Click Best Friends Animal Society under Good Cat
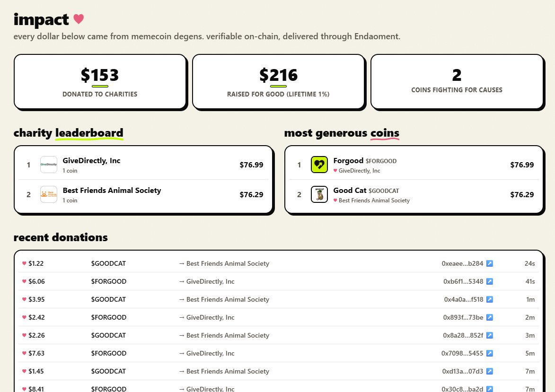The height and width of the screenshot is (392, 555). (374, 200)
